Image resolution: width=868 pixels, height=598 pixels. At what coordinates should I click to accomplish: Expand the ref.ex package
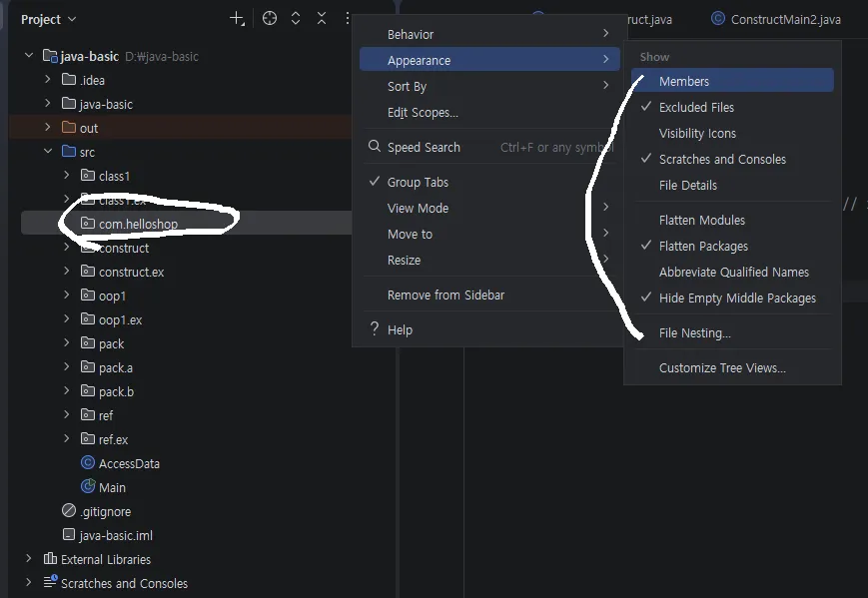pyautogui.click(x=67, y=438)
